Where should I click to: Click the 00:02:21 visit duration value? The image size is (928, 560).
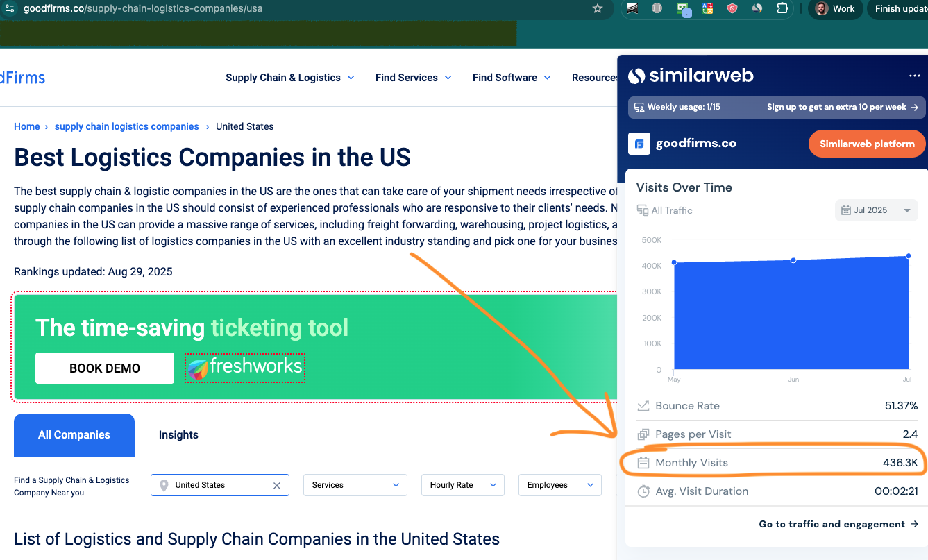click(x=896, y=491)
